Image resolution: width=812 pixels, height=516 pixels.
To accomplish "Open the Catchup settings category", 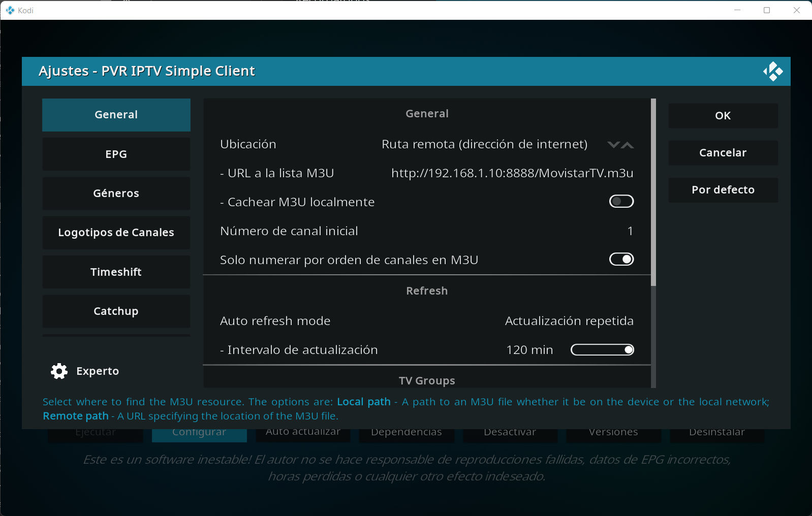I will pos(116,311).
